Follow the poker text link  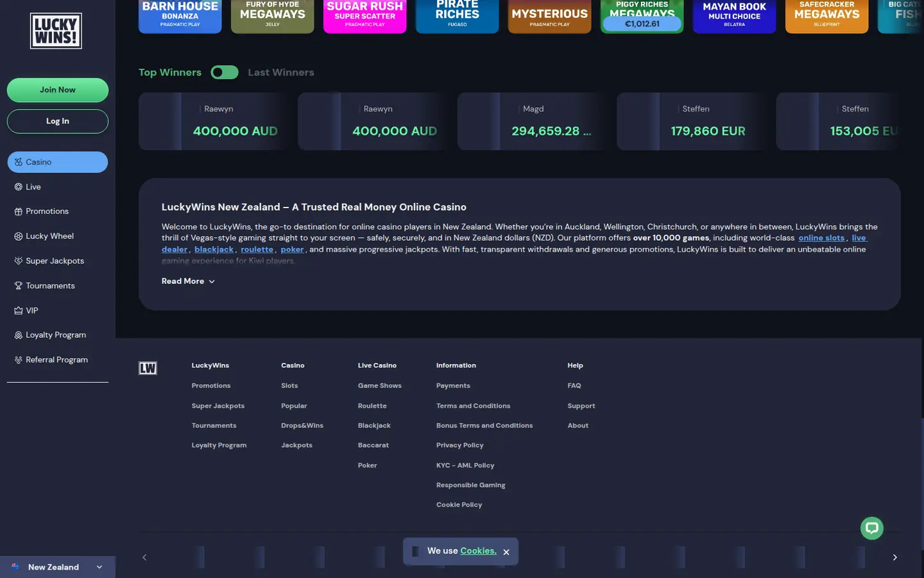tap(292, 249)
